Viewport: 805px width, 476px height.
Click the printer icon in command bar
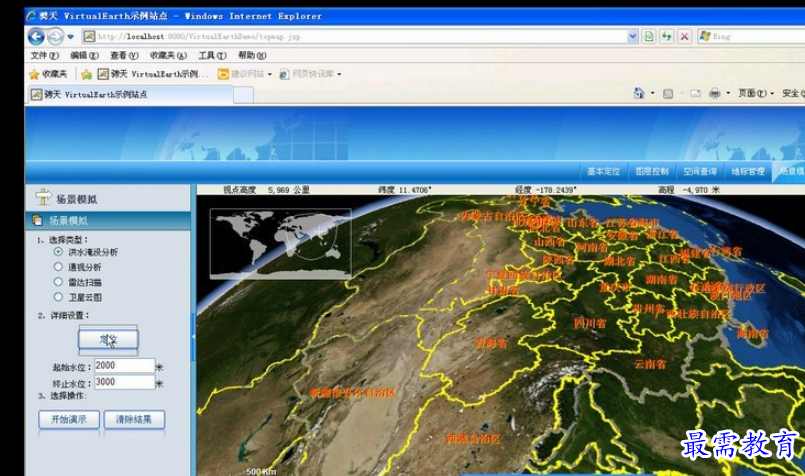pyautogui.click(x=715, y=93)
